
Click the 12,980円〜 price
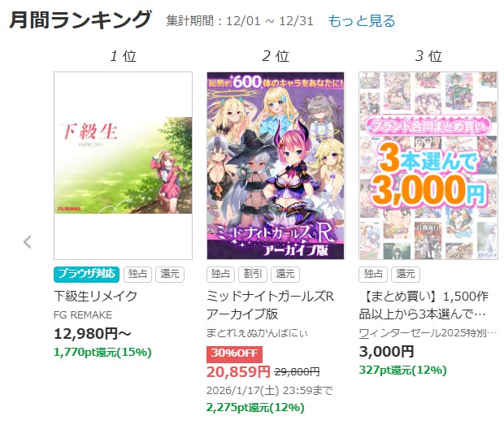pyautogui.click(x=92, y=334)
